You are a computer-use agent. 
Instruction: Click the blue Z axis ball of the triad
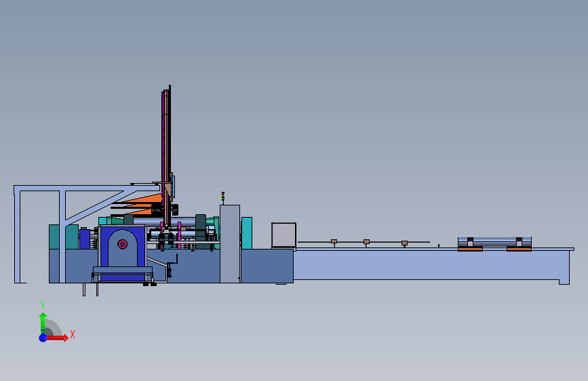point(43,338)
